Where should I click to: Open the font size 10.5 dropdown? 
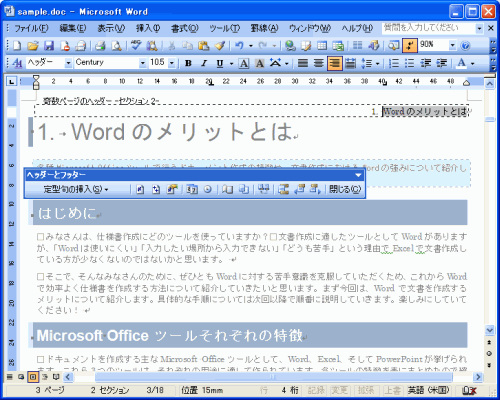pos(172,63)
